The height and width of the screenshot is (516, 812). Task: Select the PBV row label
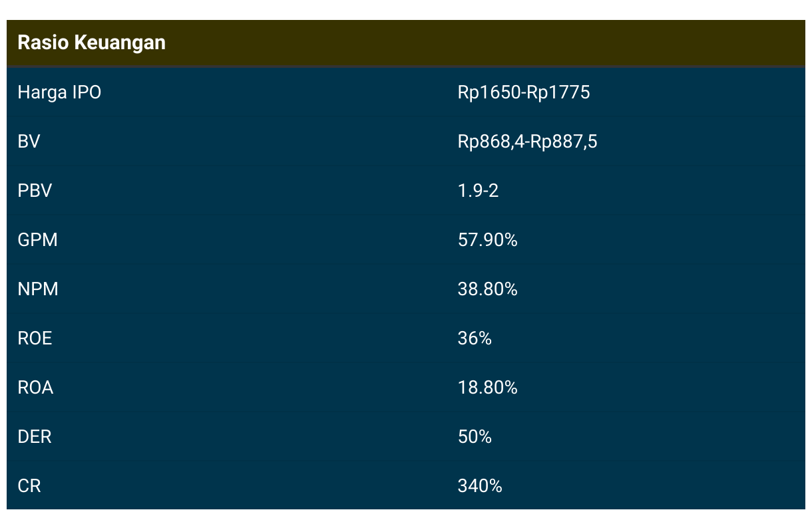click(35, 190)
